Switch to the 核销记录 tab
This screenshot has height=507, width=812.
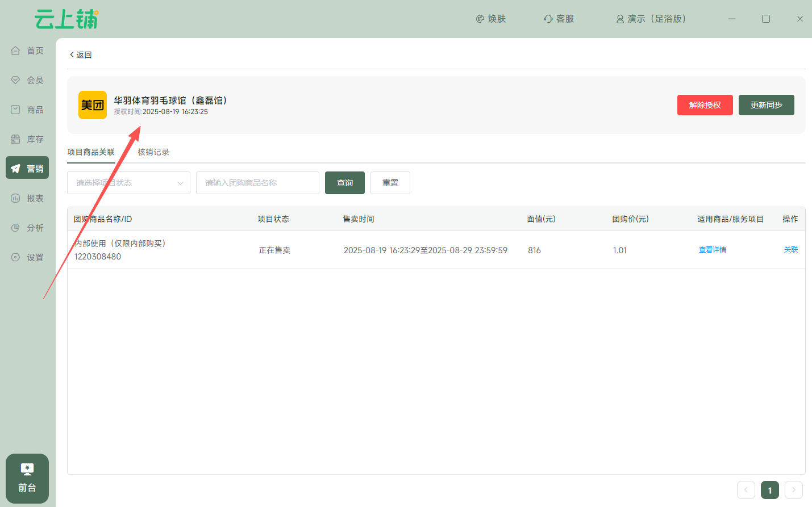(153, 152)
